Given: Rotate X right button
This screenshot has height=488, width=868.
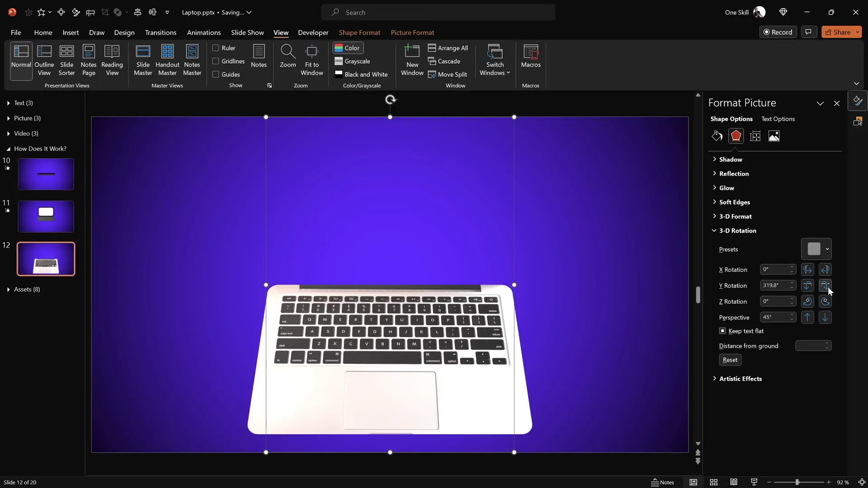Looking at the screenshot, I should 825,270.
